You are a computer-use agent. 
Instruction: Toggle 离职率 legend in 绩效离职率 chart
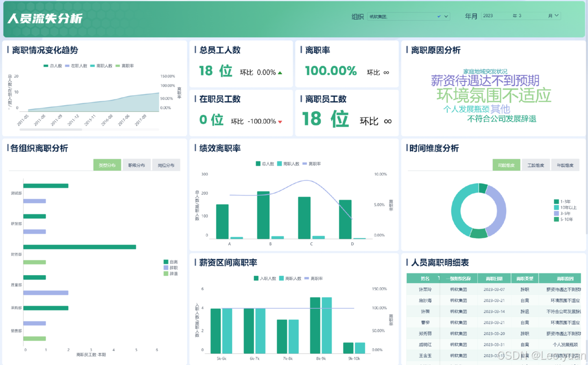[312, 164]
